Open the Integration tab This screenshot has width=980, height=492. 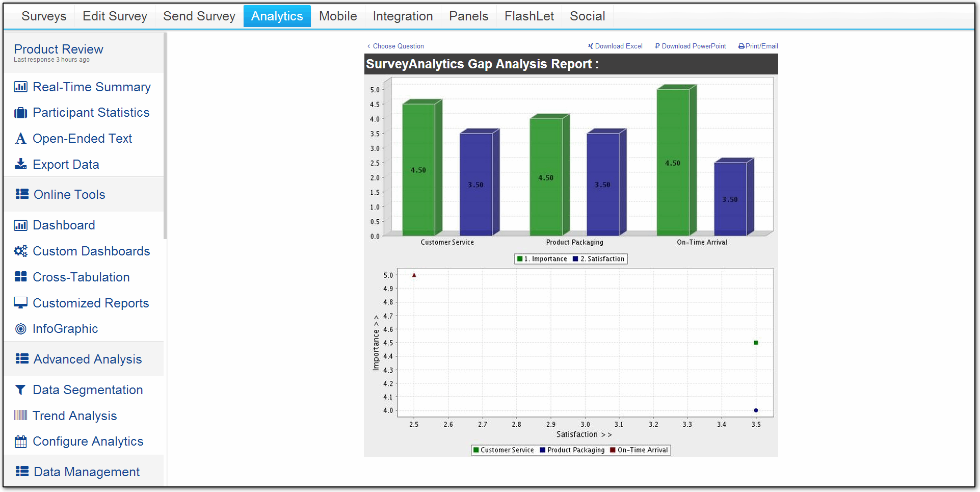(403, 16)
